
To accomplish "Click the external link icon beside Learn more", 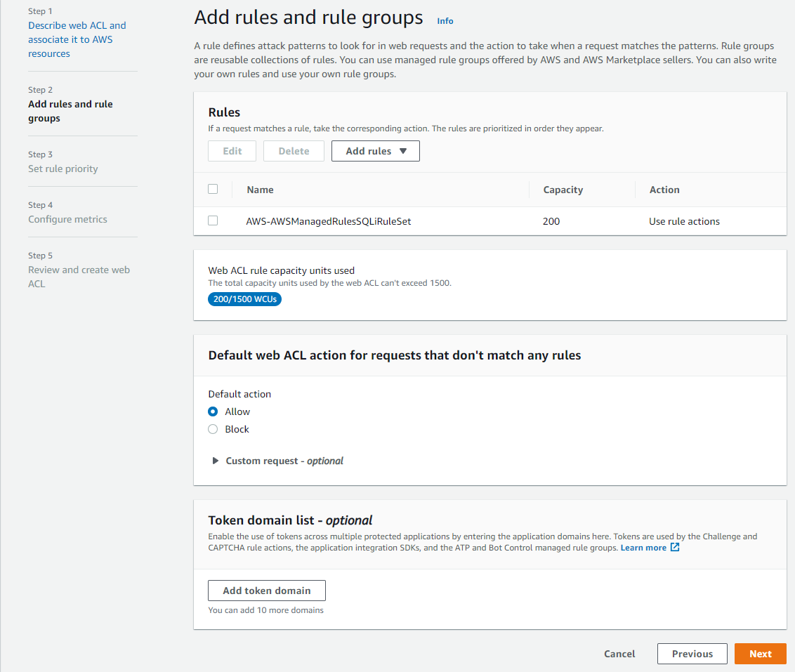I will pos(675,548).
